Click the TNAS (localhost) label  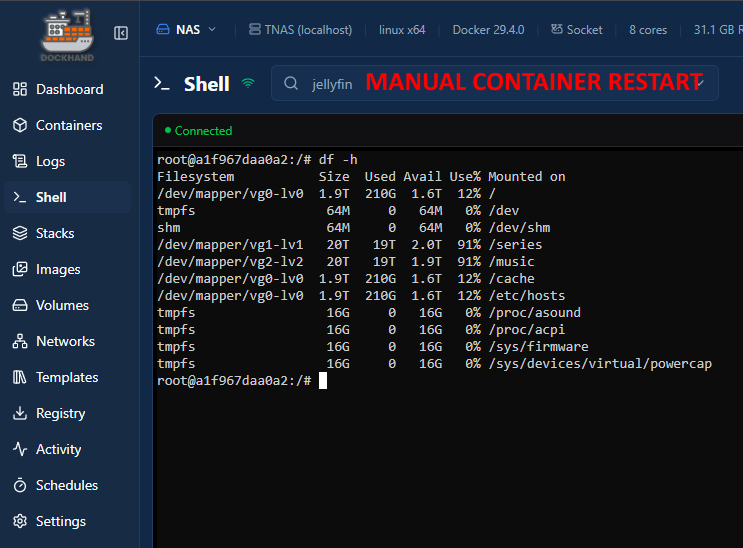[x=308, y=30]
